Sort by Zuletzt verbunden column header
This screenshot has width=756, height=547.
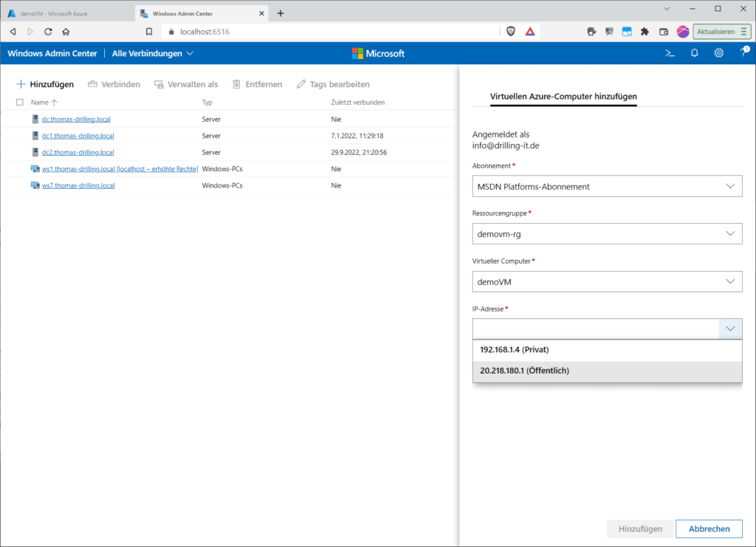click(358, 102)
